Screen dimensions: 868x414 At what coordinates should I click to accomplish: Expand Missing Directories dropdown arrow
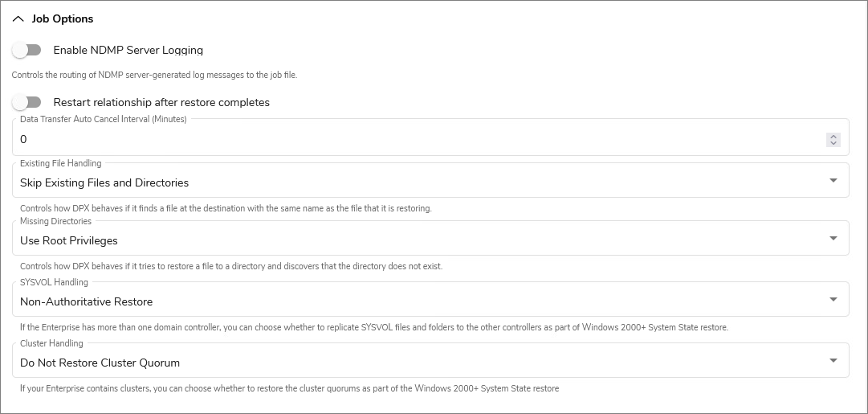pyautogui.click(x=833, y=239)
